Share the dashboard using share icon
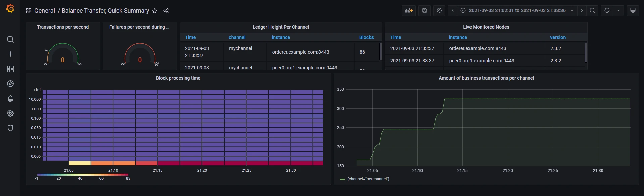Viewport: 644px width, 196px height. (x=166, y=11)
